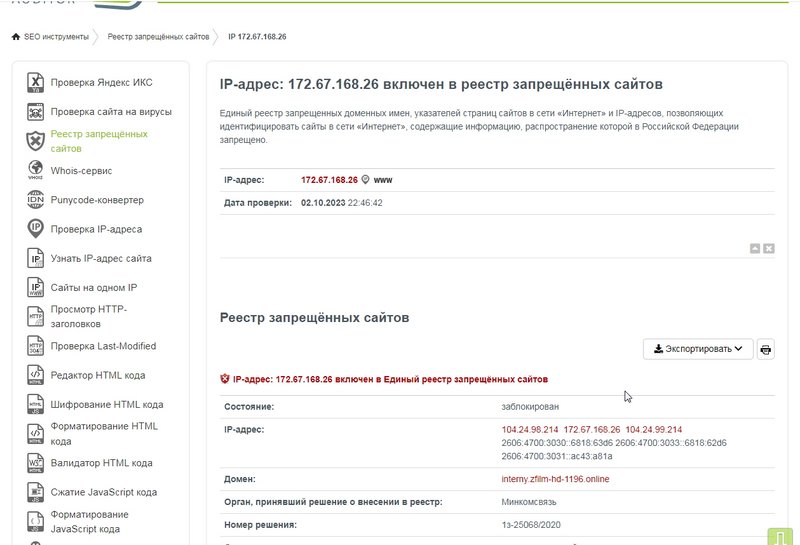Viewport: 800px width, 545px height.
Task: Open 'Шифрование HTML кода' sidebar link
Action: [x=107, y=404]
